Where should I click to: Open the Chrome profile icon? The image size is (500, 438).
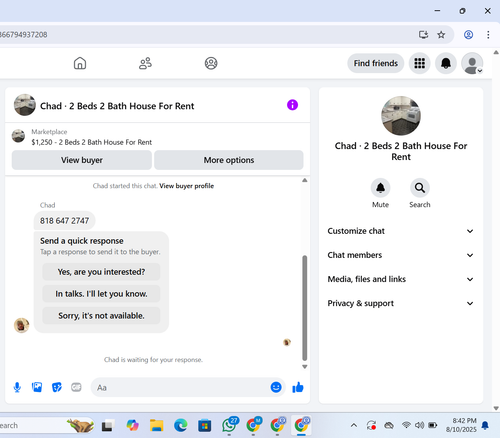click(x=468, y=34)
